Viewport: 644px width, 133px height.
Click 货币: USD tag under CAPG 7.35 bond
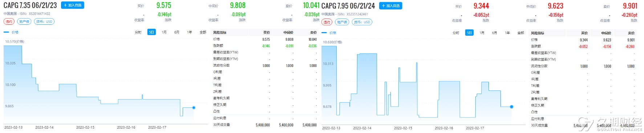44,21
